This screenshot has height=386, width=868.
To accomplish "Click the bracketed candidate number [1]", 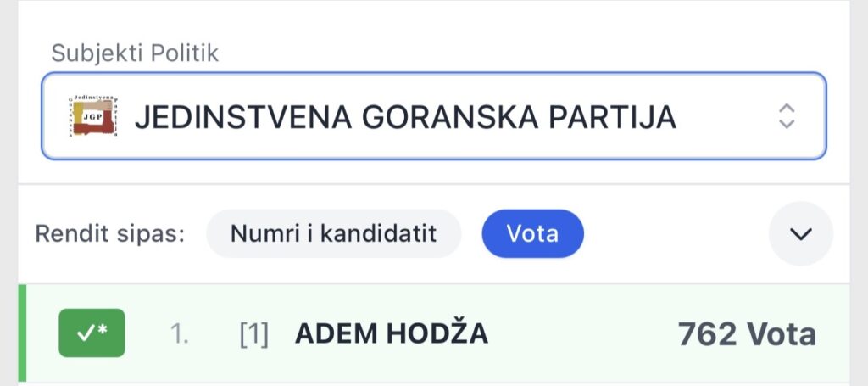I will 253,334.
